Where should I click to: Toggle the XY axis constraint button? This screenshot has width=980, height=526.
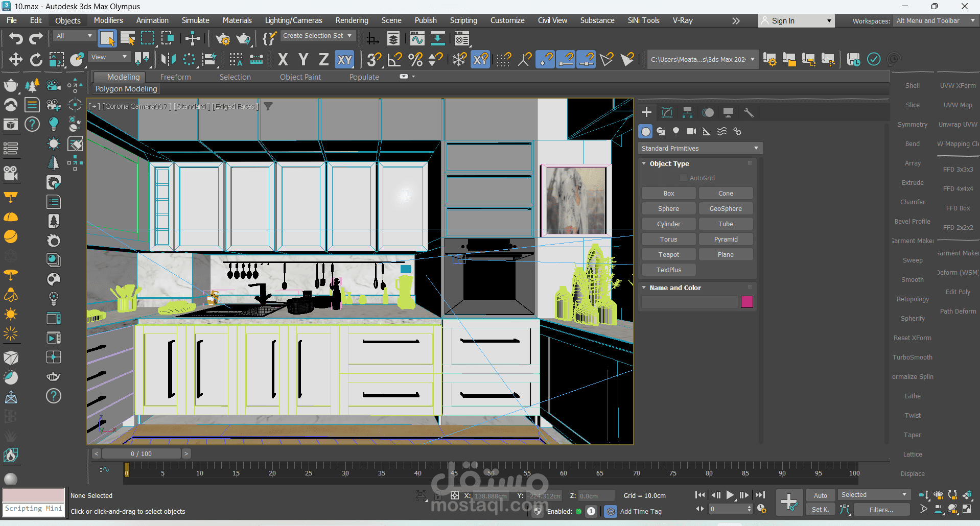(345, 60)
